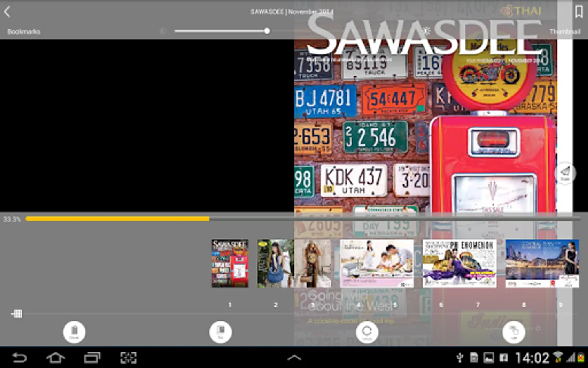Tap the dim brightness sun icon
Viewport: 588px width, 368px height.
pos(163,31)
